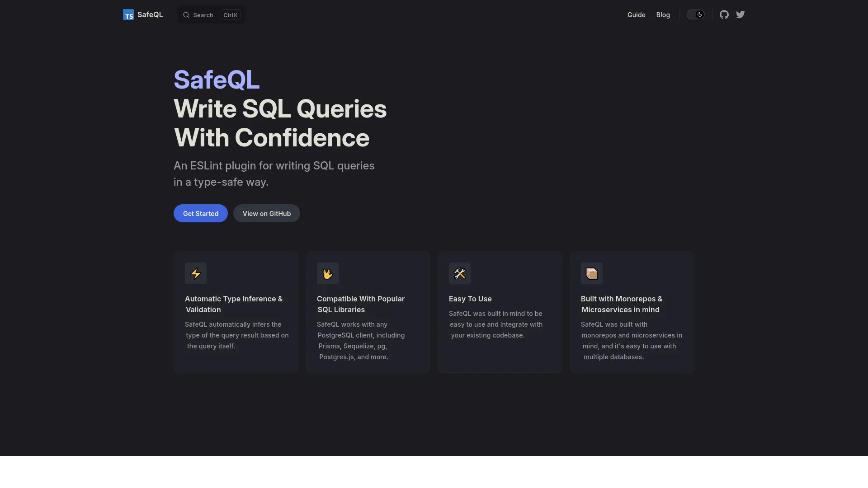Click 'Write SQL Queries With Confidence' headline
Screen dimensions: 868x488
pyautogui.click(x=280, y=123)
